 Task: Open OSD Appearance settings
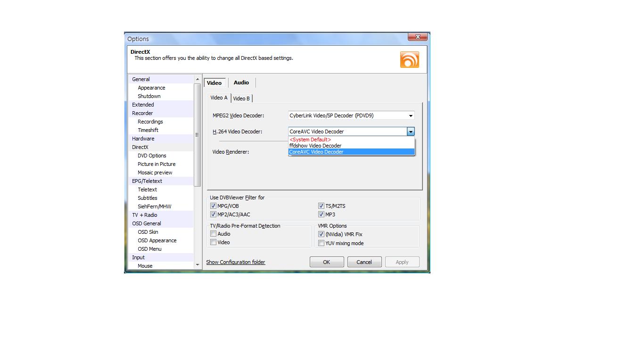[x=157, y=240]
